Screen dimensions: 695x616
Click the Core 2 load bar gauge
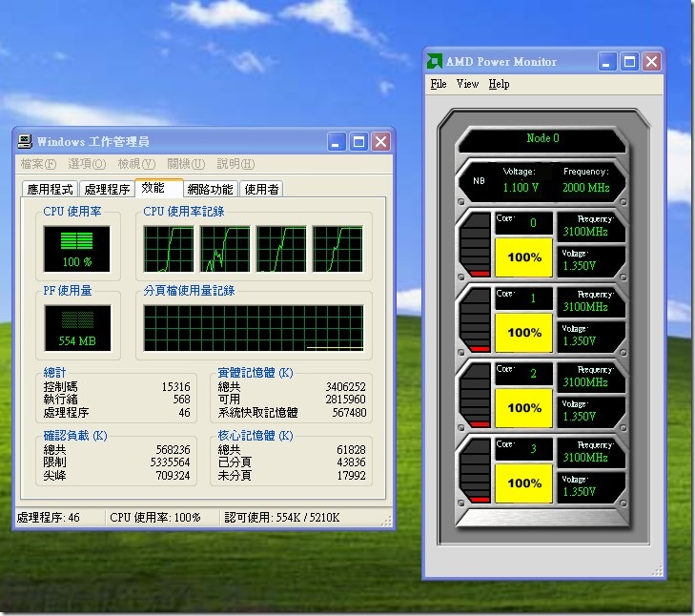pos(475,397)
